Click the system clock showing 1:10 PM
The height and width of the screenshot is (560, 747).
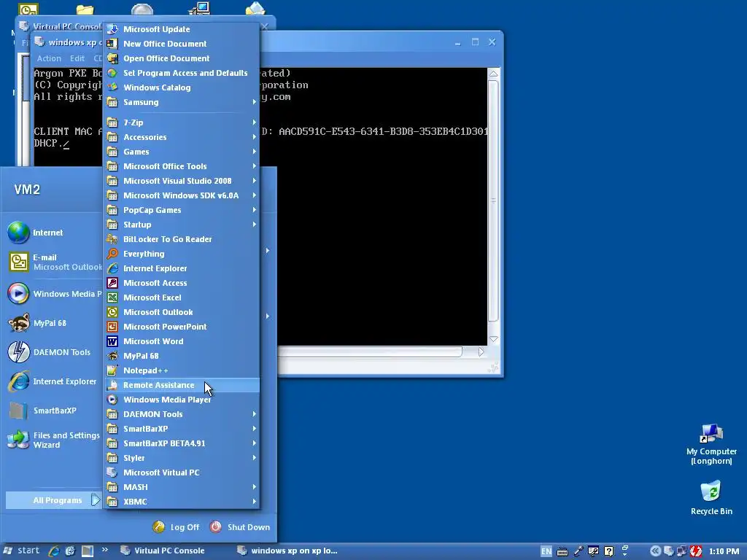point(724,551)
